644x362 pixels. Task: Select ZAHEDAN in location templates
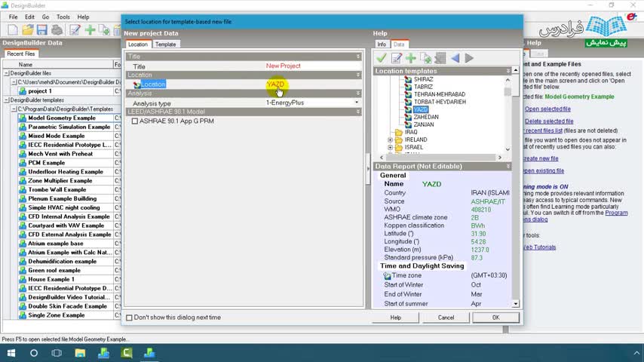tap(426, 117)
